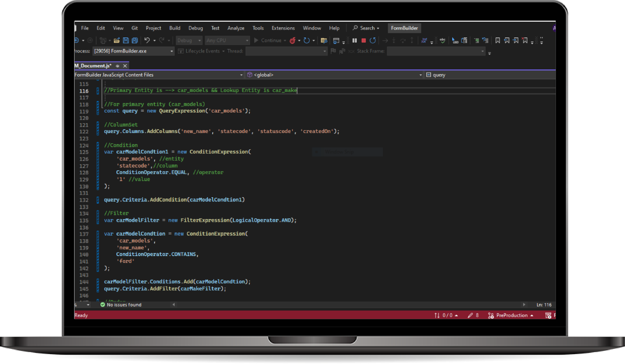Click the Open File folder icon
This screenshot has height=364, width=625.
[x=117, y=40]
